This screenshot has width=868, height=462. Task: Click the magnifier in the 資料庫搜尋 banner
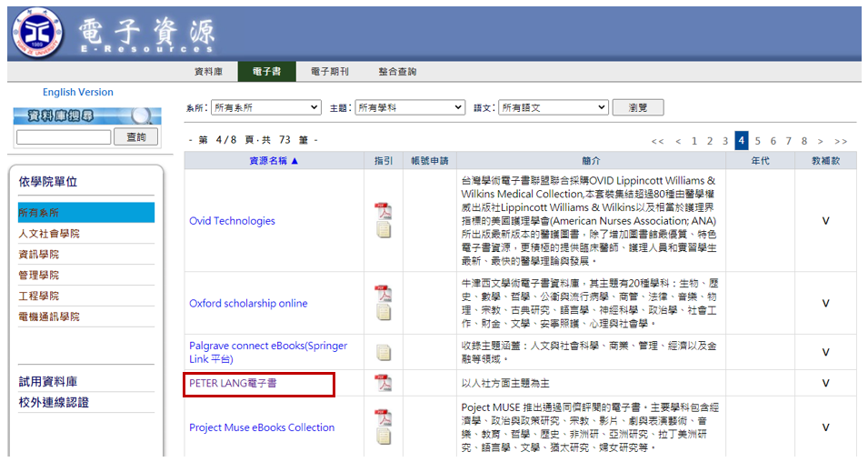coord(141,115)
